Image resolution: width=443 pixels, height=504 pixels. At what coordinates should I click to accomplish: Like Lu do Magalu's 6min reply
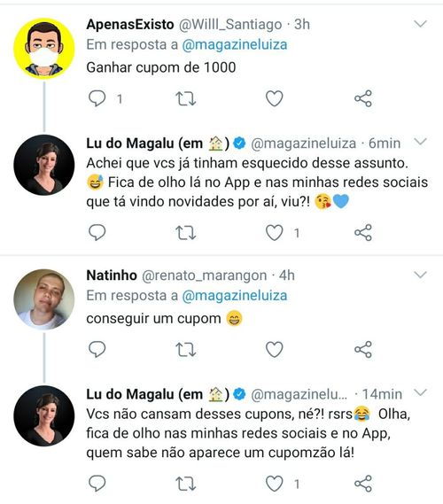(x=275, y=232)
